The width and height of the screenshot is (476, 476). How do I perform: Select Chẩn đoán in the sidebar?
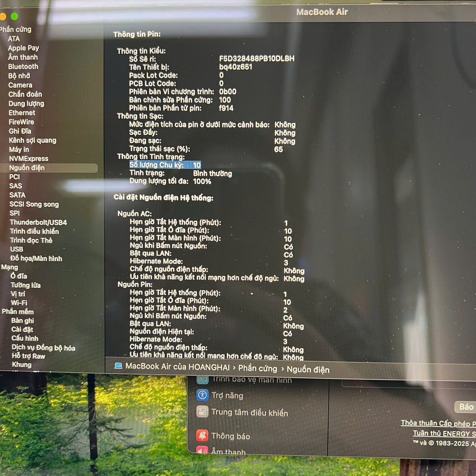click(25, 94)
